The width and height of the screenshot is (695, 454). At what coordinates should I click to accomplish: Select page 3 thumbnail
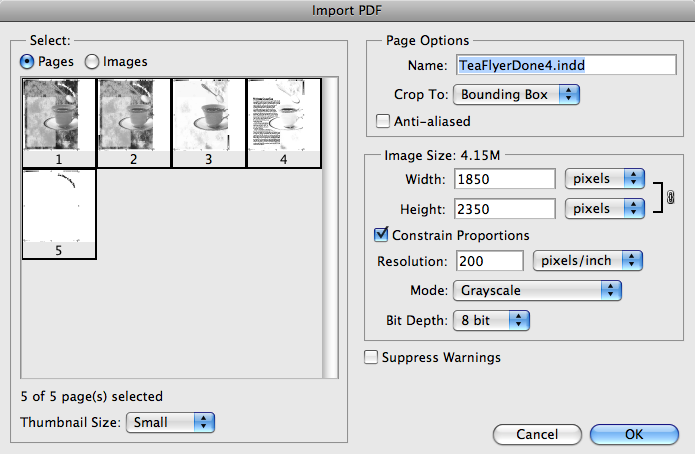(x=209, y=123)
